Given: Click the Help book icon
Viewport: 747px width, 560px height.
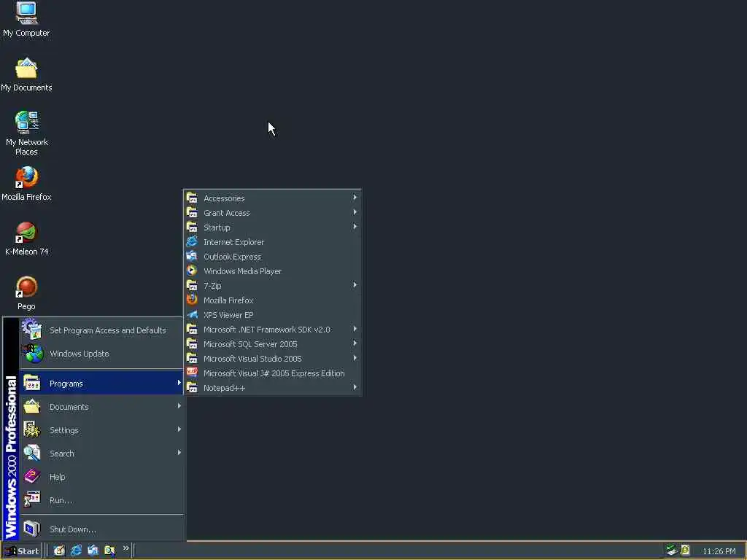Looking at the screenshot, I should [32, 476].
